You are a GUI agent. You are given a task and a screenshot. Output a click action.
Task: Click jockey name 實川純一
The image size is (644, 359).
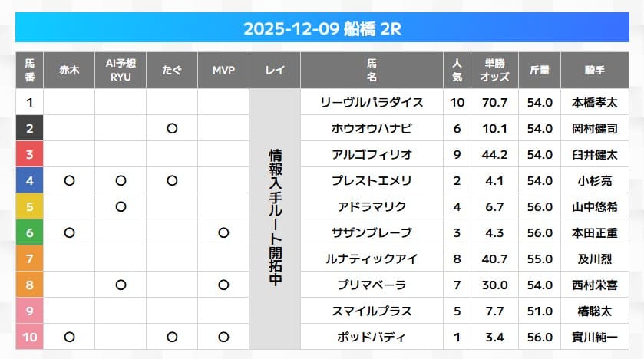pos(594,336)
